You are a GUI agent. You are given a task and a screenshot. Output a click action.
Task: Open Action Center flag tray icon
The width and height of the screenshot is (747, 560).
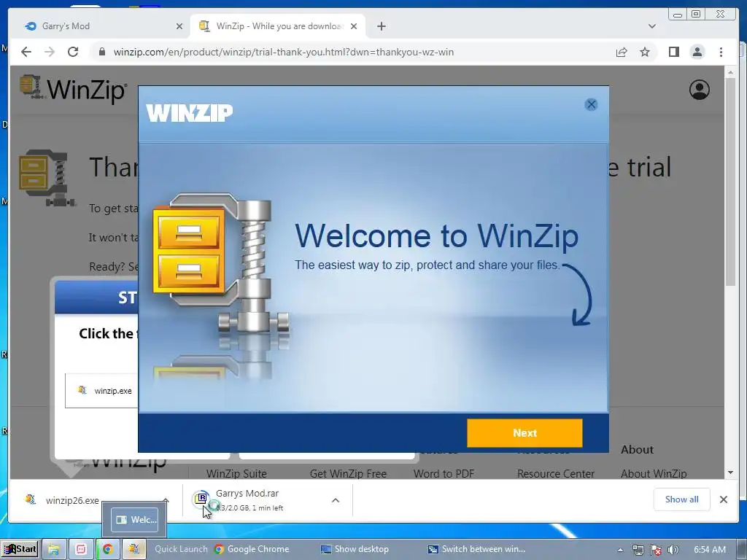656,550
